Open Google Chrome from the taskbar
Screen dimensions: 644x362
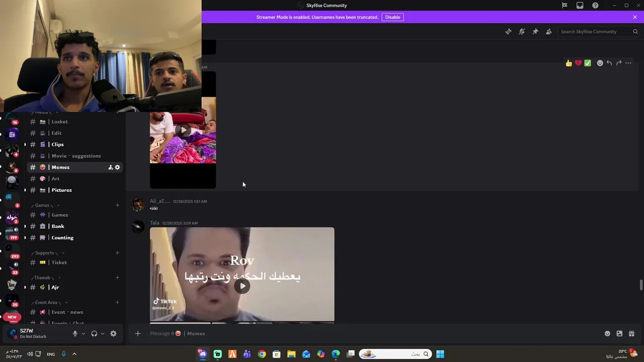click(x=262, y=354)
